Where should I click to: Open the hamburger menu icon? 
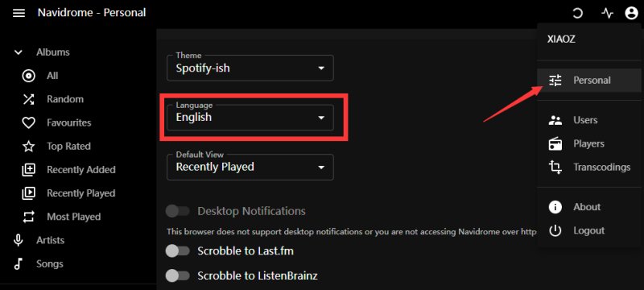point(19,13)
